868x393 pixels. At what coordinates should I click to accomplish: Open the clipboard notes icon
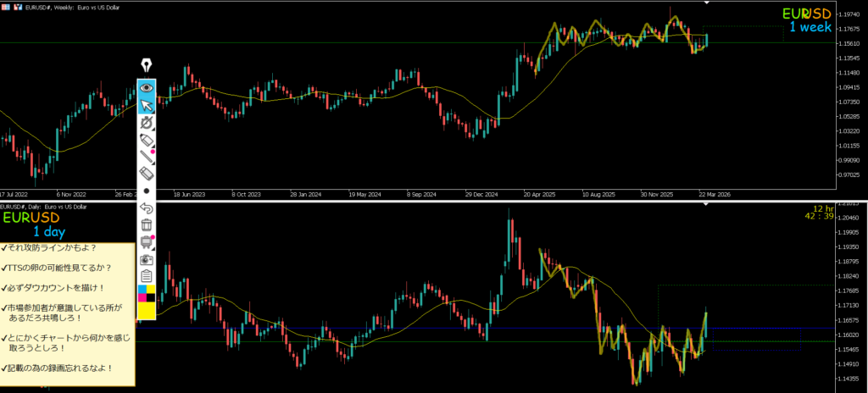coord(147,275)
